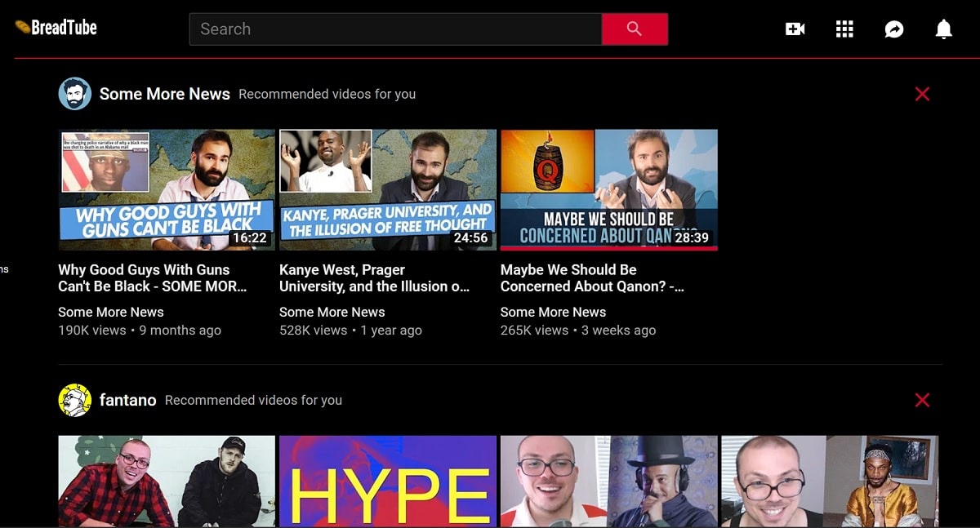
Task: Open the fantano thumbnail with two men and red plaid
Action: coord(167,481)
